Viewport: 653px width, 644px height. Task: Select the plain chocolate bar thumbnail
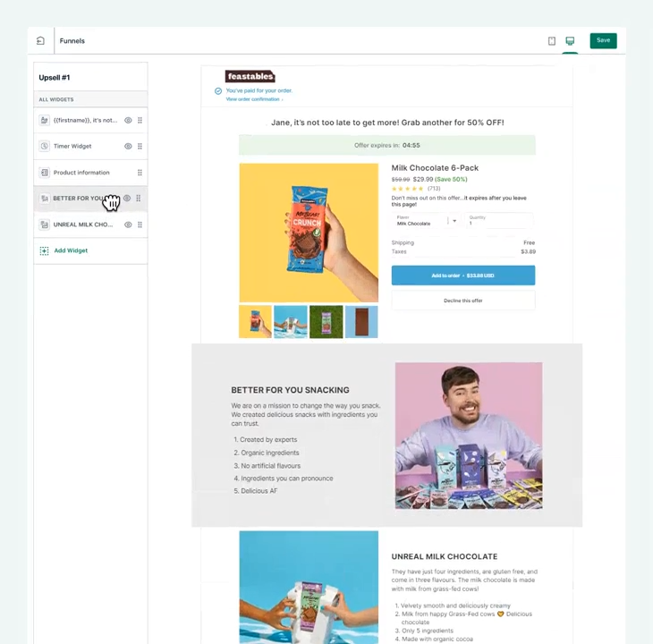361,322
